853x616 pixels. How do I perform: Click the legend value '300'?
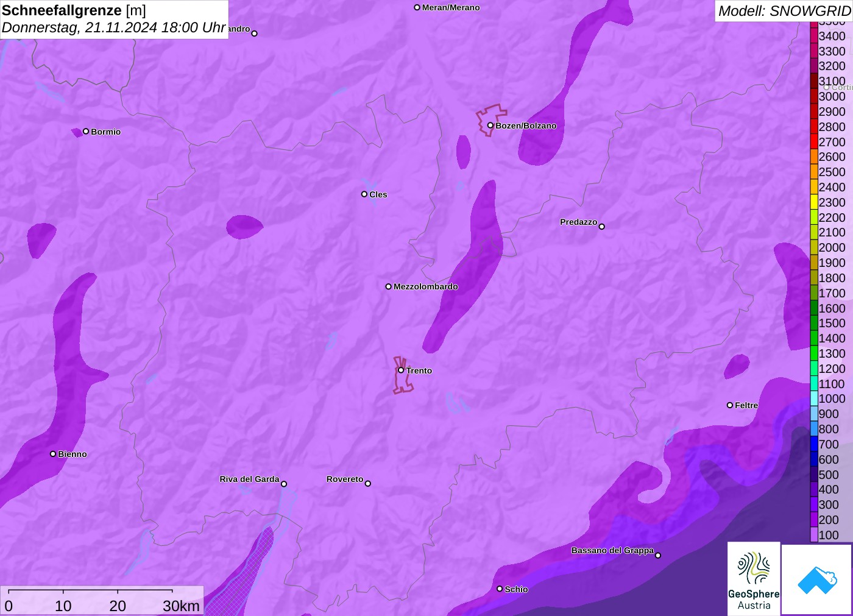point(829,504)
